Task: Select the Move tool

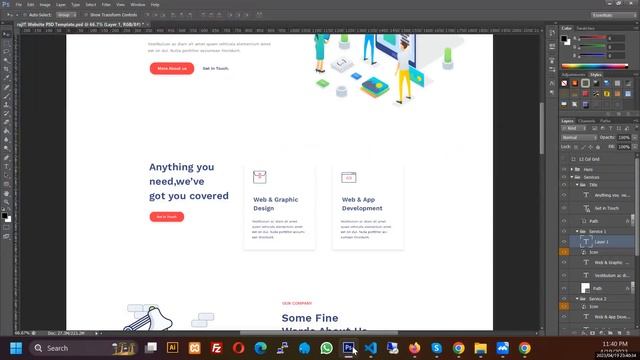Action: point(7,35)
